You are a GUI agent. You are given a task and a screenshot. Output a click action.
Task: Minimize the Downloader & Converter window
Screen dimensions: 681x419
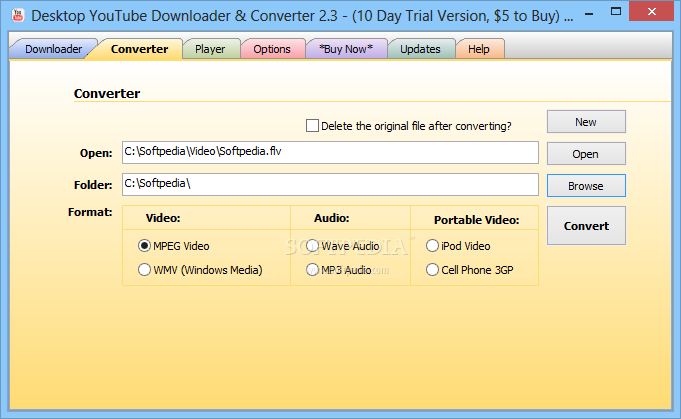(589, 14)
